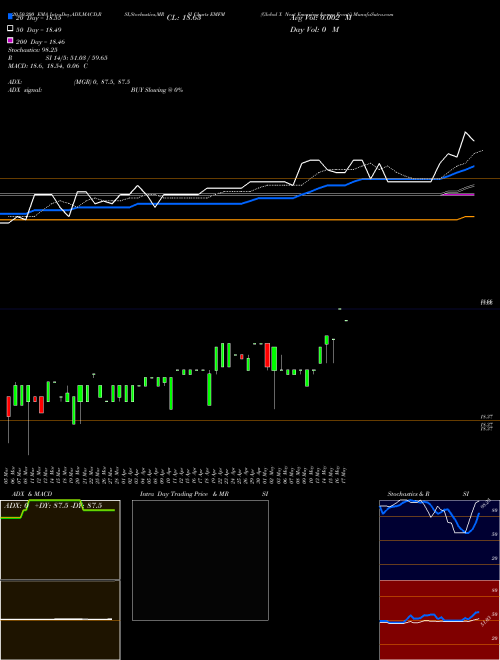The image size is (500, 660).
Task: Click the 'Stochastics: 98.23' readout
Action: click(x=33, y=50)
